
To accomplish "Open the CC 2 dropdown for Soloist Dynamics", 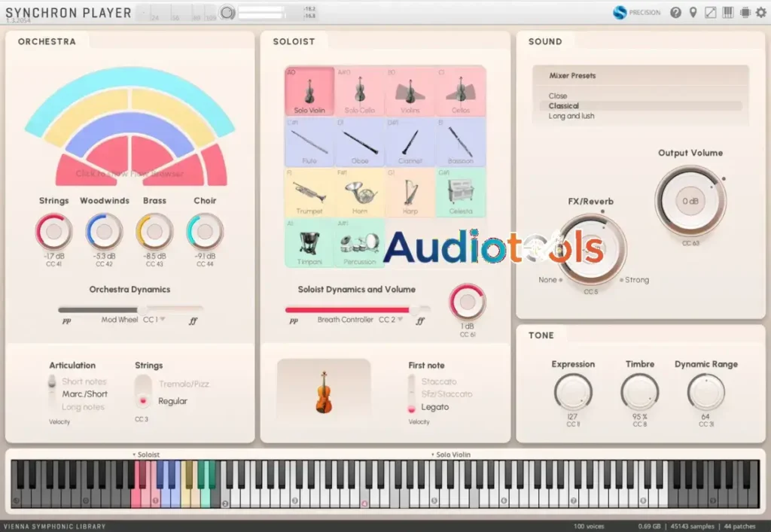I will 391,320.
